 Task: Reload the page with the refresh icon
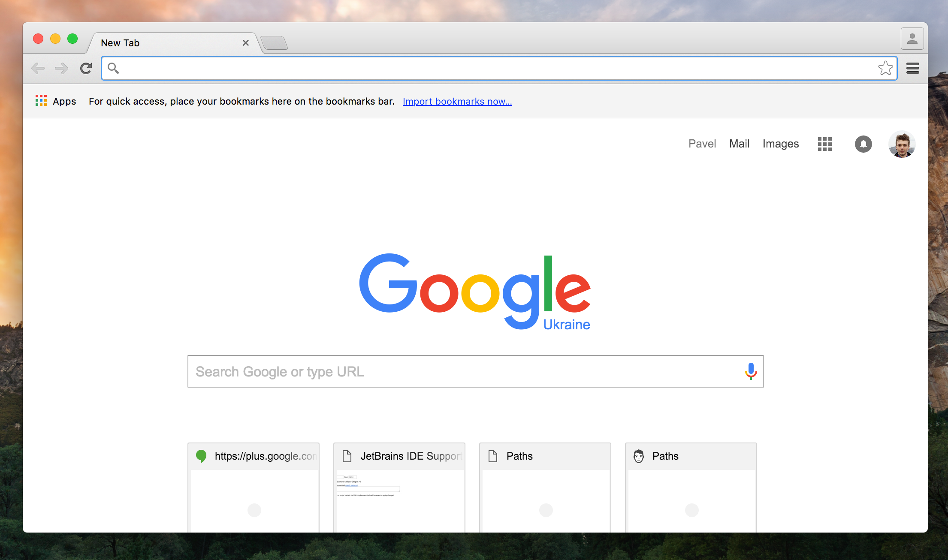point(86,68)
